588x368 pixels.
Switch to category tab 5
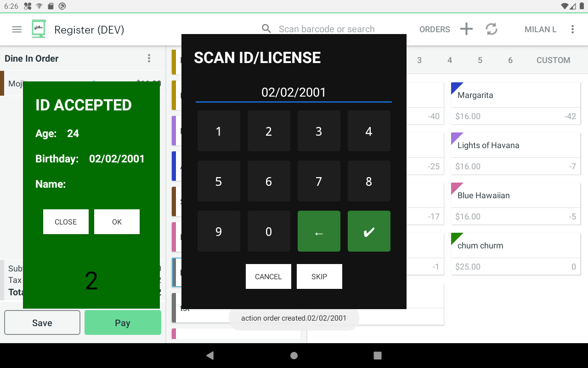tap(480, 60)
